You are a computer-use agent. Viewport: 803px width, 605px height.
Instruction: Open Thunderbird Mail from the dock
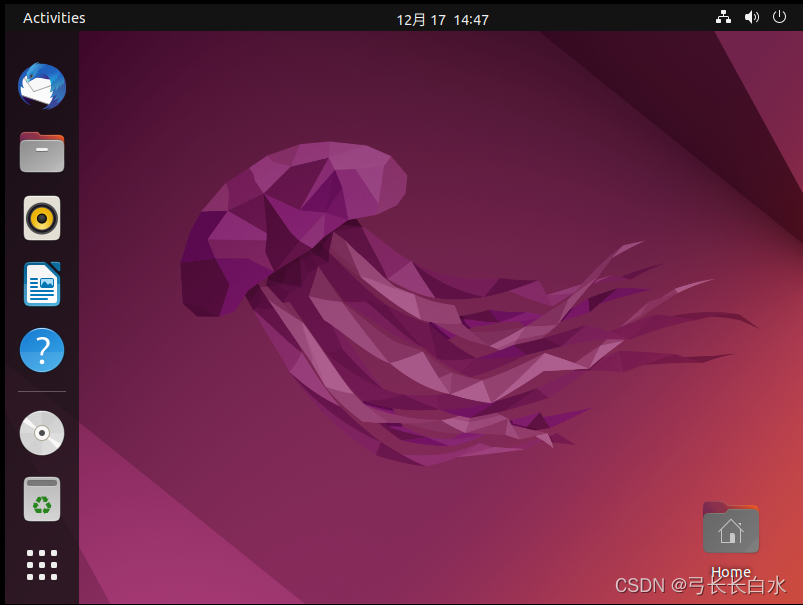(42, 86)
